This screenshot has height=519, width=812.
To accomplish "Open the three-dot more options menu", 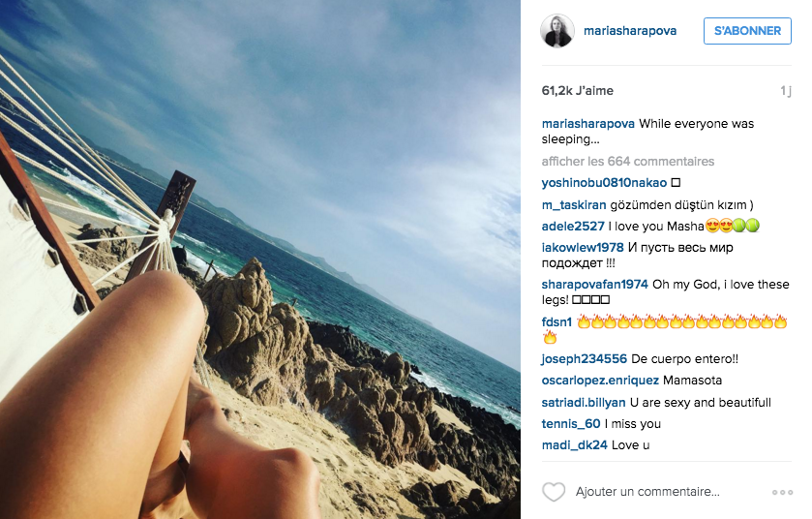I will pyautogui.click(x=782, y=492).
